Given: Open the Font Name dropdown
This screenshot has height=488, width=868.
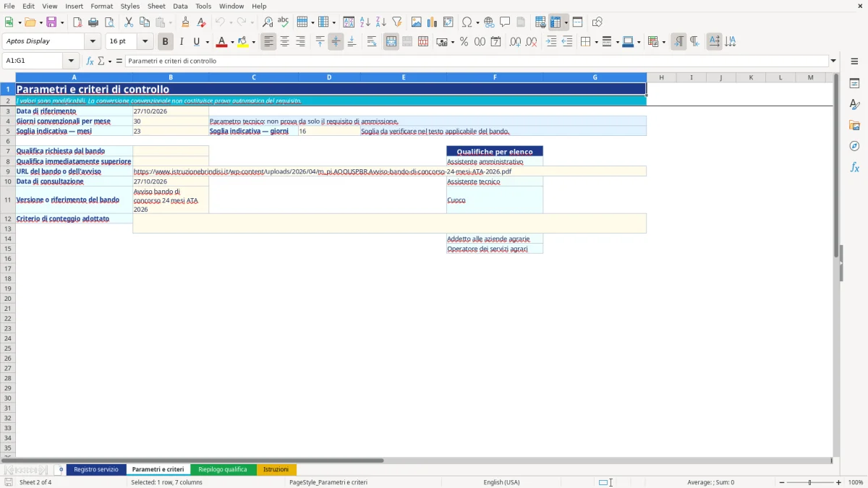Looking at the screenshot, I should point(93,41).
